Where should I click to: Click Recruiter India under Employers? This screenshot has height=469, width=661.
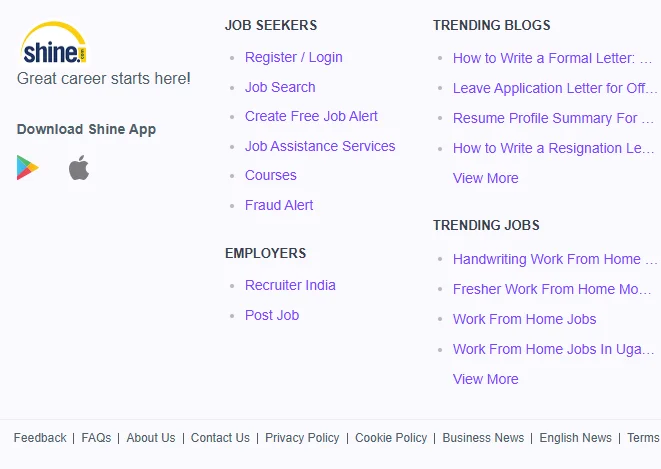pos(290,285)
